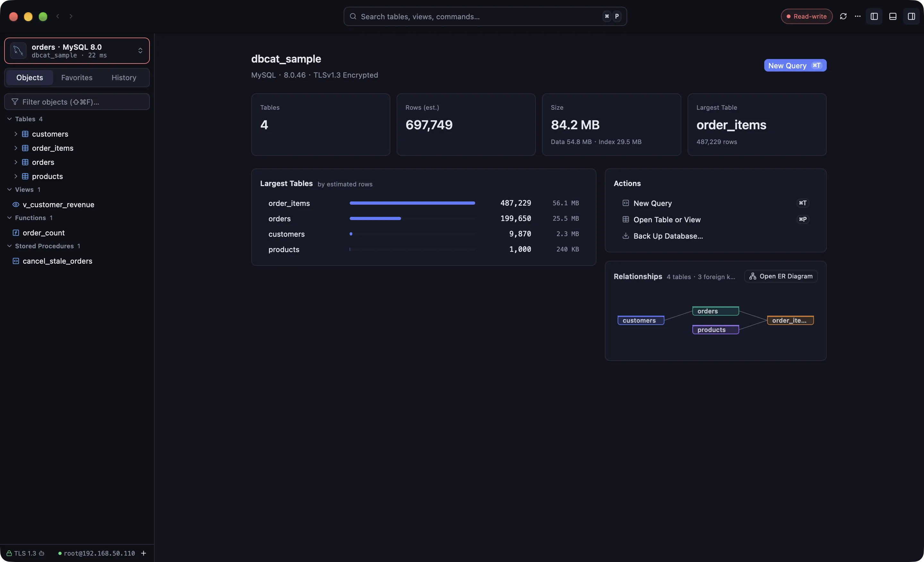Image resolution: width=924 pixels, height=562 pixels.
Task: Toggle the left sidebar panel icon
Action: [874, 16]
